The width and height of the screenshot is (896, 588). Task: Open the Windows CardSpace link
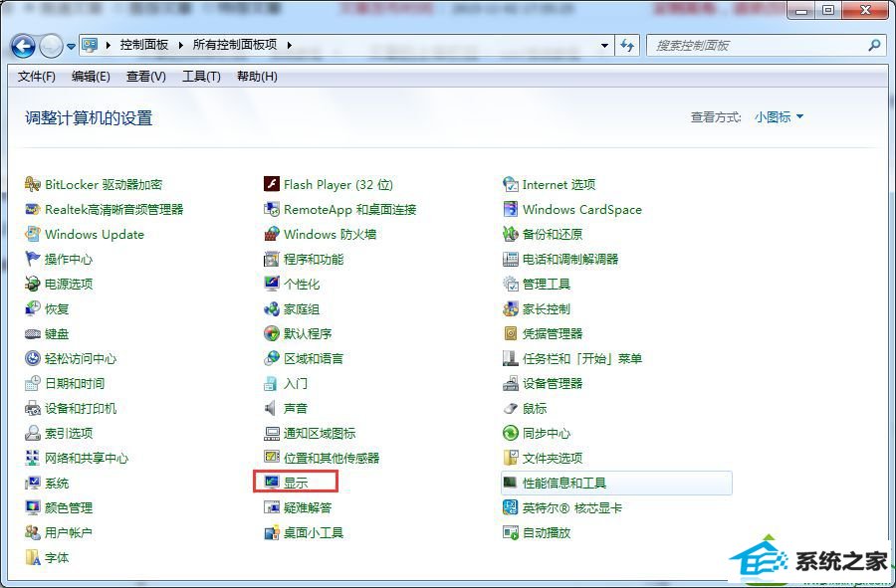582,210
